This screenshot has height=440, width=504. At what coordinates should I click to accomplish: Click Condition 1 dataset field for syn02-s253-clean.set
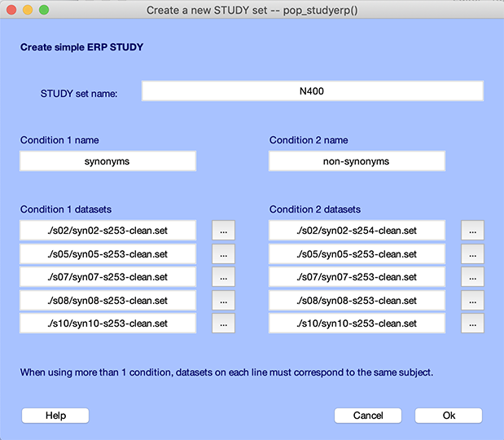(x=107, y=231)
